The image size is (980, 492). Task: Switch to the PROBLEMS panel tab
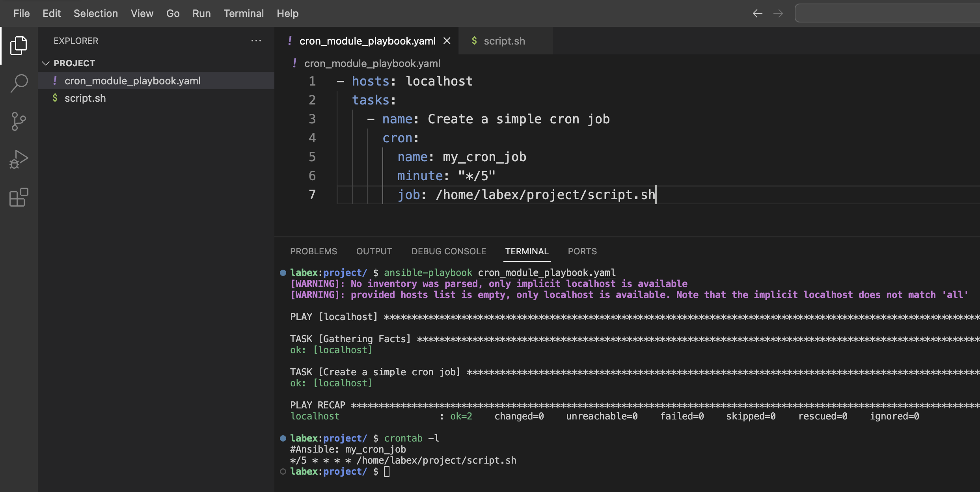(x=313, y=251)
